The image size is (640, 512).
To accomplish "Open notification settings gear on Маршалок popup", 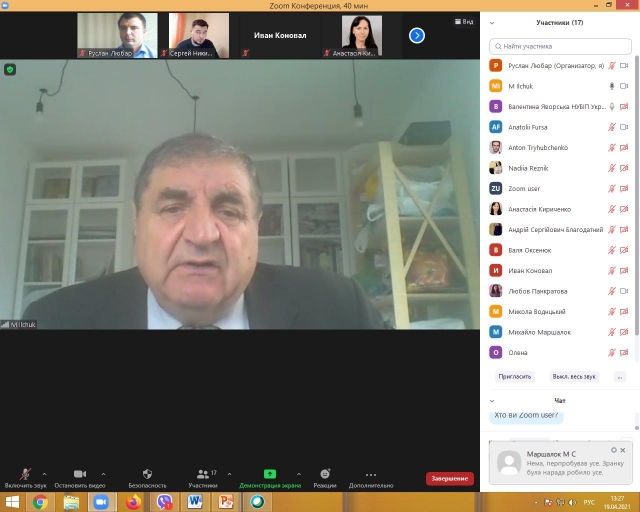I will tap(613, 450).
